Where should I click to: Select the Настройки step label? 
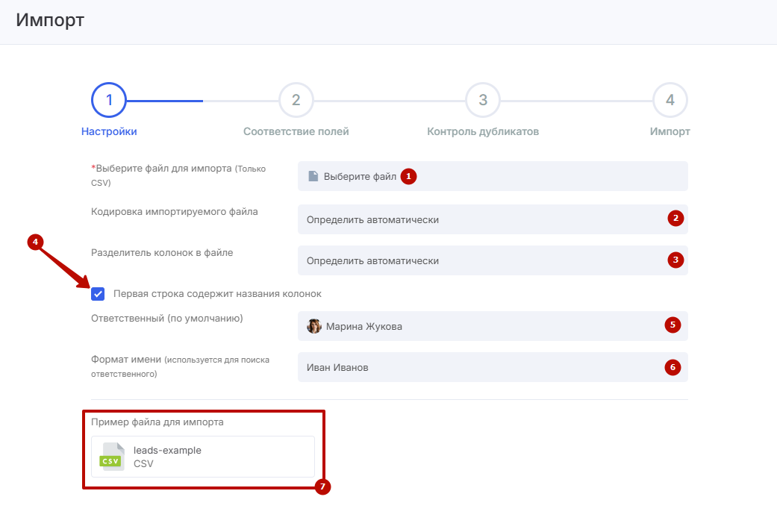tap(109, 132)
